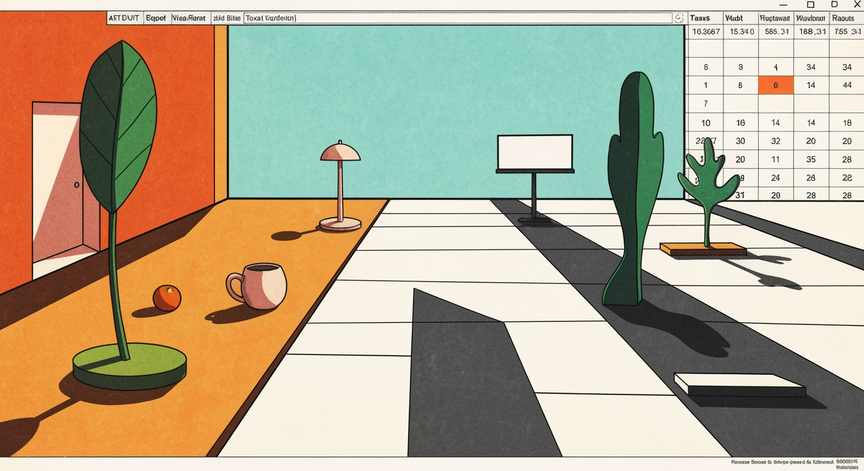Click the tall dark green cactus shape
864x471 pixels.
coord(635,188)
